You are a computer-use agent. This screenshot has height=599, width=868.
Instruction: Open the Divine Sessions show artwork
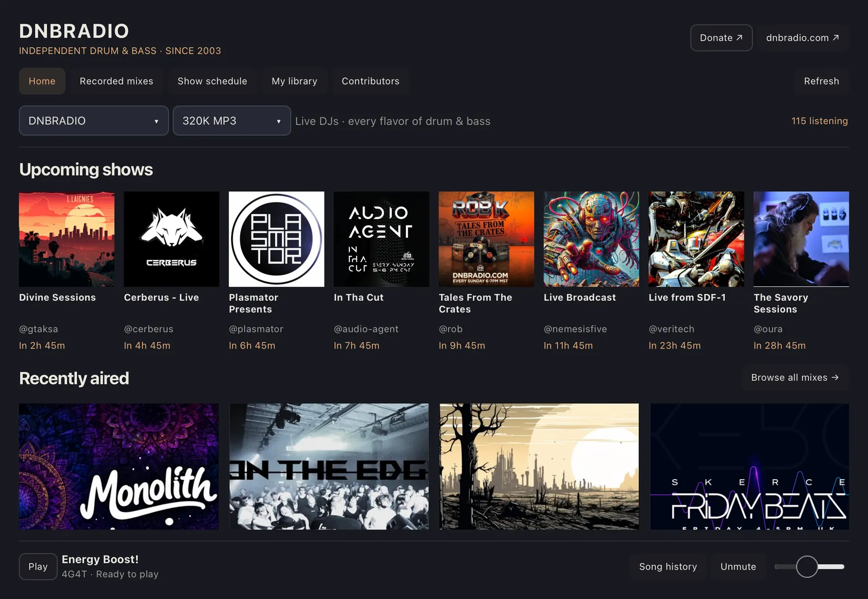67,239
